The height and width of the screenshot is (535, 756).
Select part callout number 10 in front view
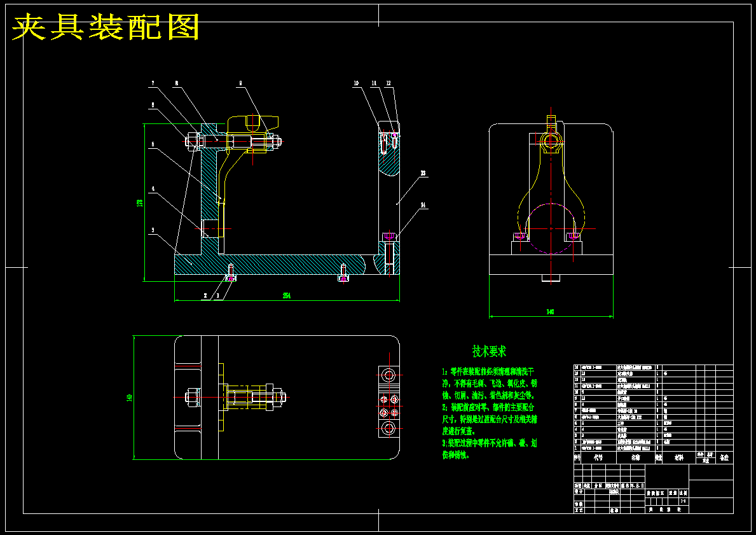[x=356, y=83]
